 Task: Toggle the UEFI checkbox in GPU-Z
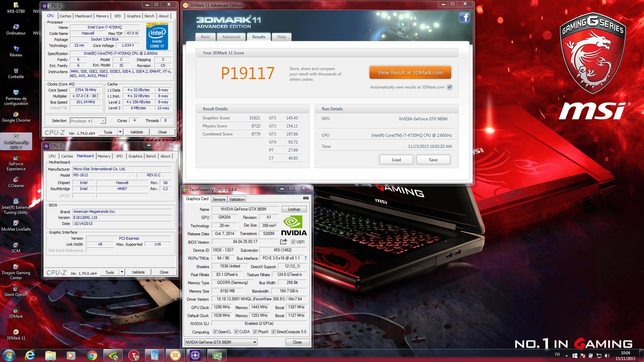tap(293, 242)
